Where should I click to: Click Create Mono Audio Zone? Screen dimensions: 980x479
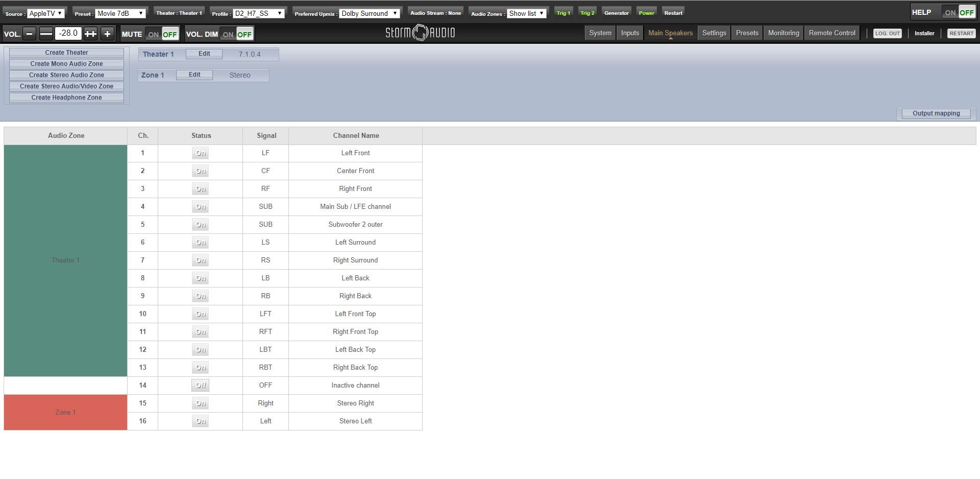coord(66,64)
